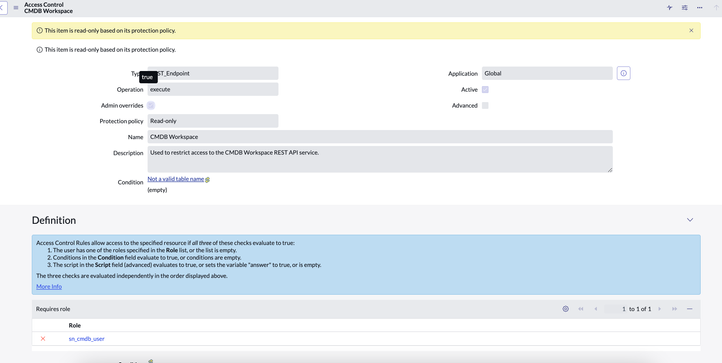Go to next page of Requires role list
The height and width of the screenshot is (363, 722).
click(659, 309)
